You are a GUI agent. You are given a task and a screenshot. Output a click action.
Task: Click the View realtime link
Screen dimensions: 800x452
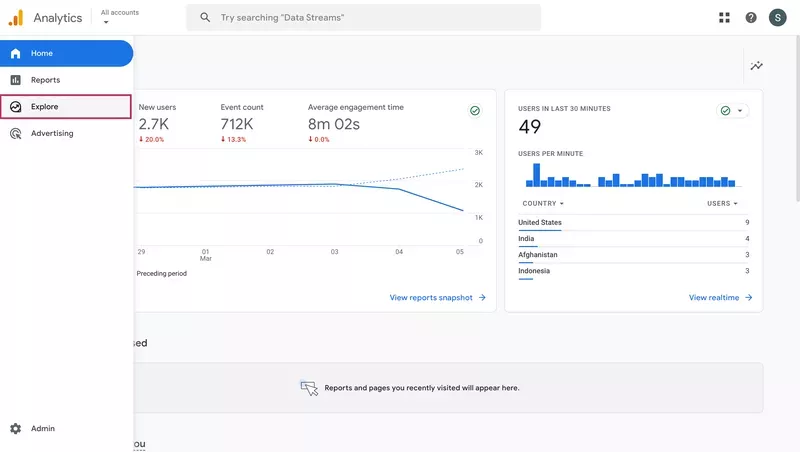720,297
